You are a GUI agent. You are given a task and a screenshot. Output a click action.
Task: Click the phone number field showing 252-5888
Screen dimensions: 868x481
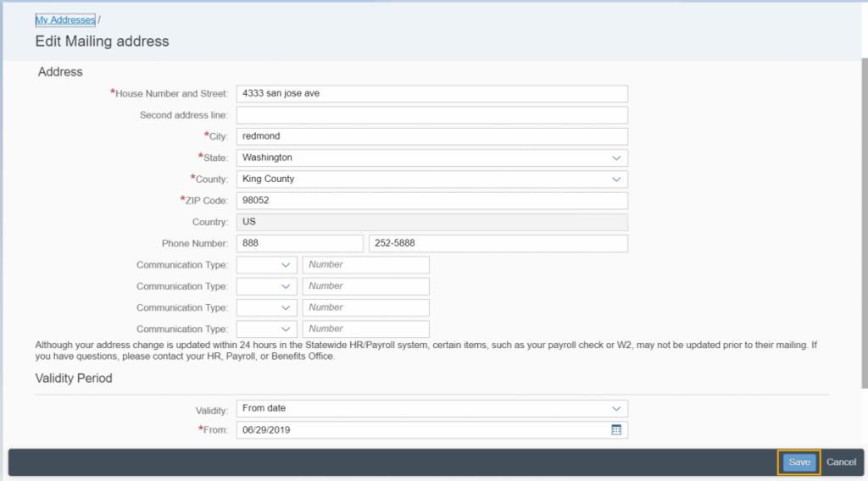coord(498,244)
